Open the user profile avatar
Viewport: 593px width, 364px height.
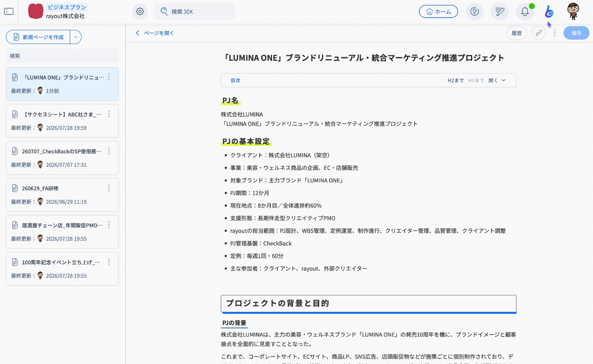(573, 11)
